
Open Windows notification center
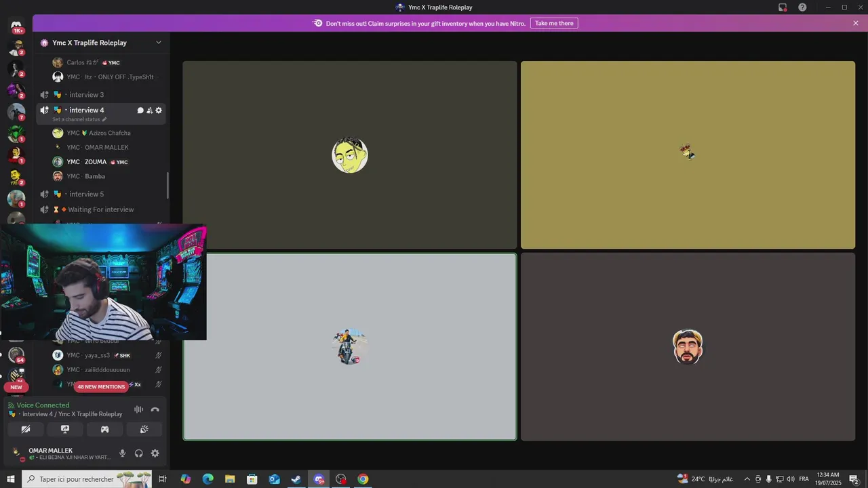tap(854, 479)
